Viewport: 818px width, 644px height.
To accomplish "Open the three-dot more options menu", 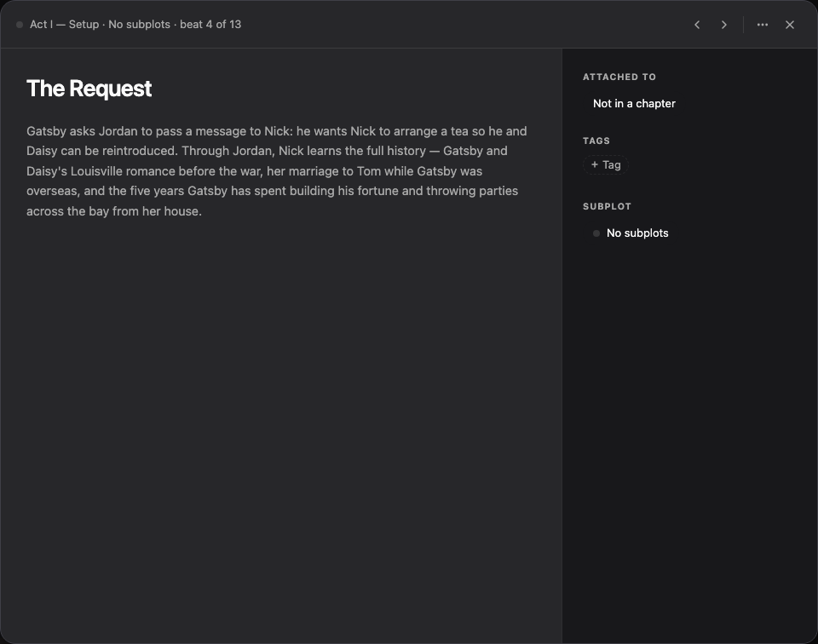I will coord(762,25).
